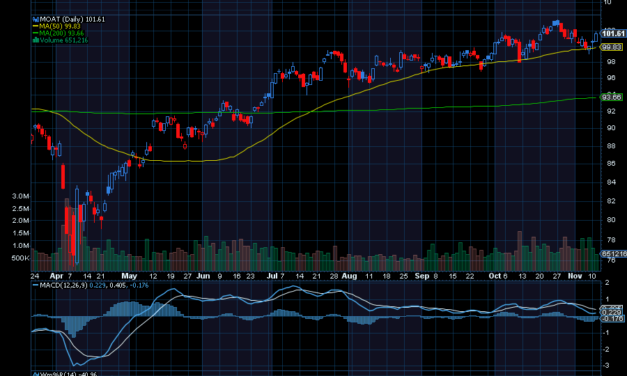Click the 98 price axis label
Image resolution: width=627 pixels, height=376 pixels.
pyautogui.click(x=611, y=62)
